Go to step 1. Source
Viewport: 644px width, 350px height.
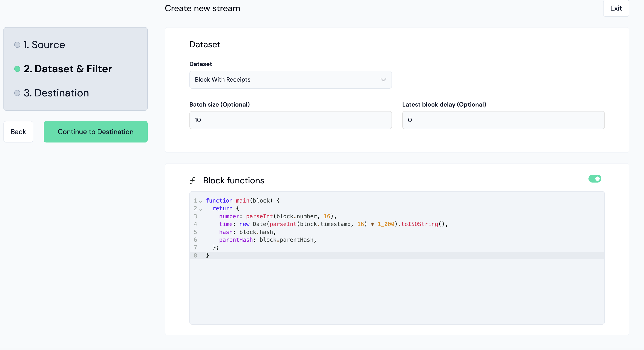coord(44,45)
